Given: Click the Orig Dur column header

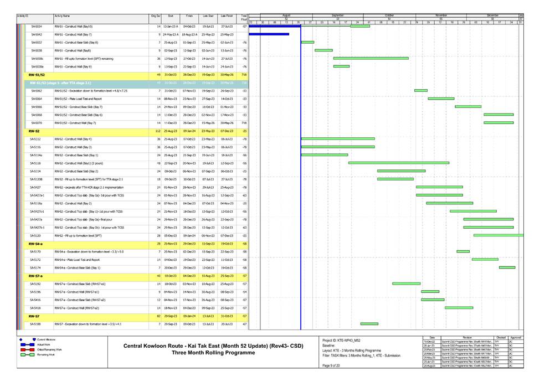Looking at the screenshot, I should [x=156, y=17].
